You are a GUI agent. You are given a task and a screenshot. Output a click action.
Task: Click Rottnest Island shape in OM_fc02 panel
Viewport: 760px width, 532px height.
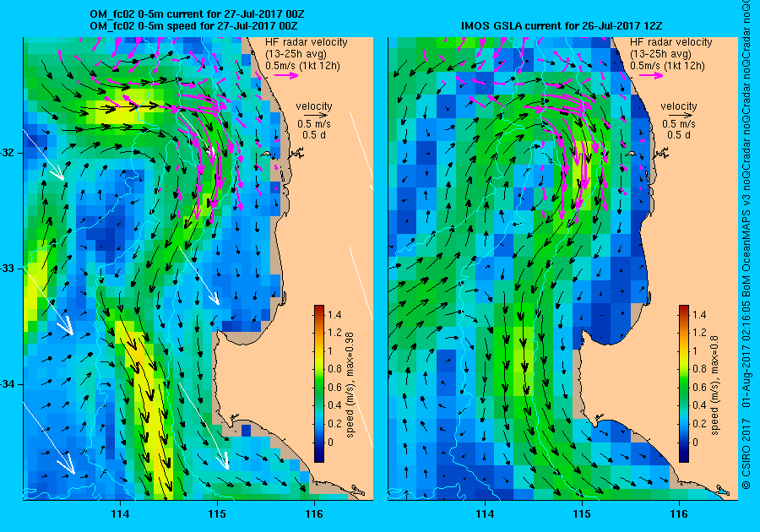267,154
